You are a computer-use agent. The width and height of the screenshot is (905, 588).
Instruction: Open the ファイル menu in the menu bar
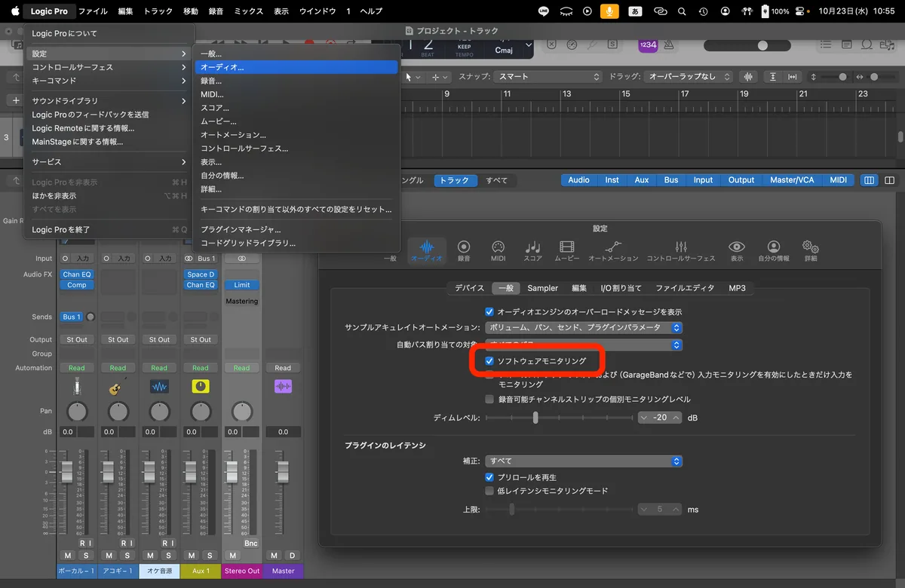point(93,11)
